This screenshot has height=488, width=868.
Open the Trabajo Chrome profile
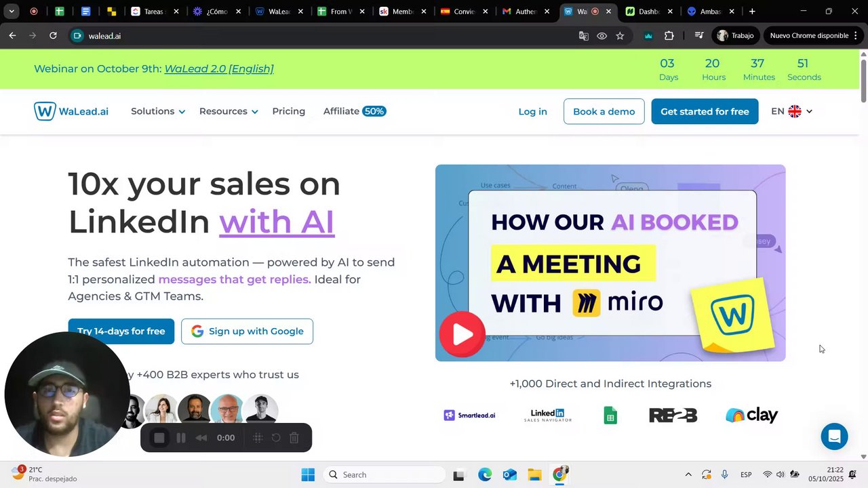[736, 36]
